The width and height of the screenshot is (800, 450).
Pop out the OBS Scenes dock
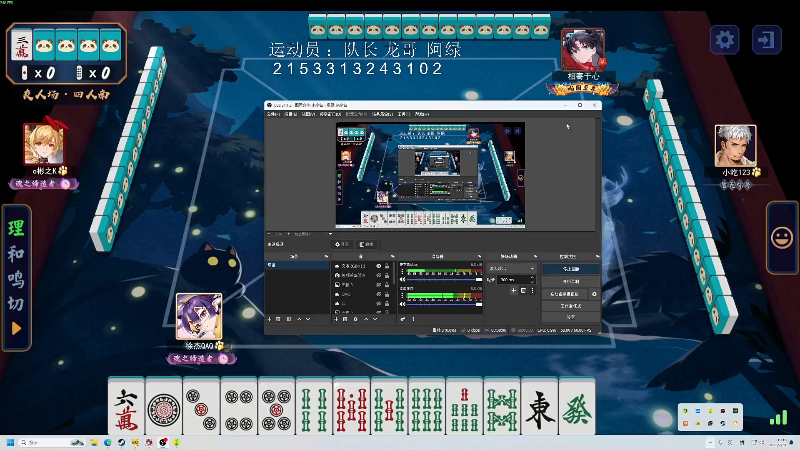[x=327, y=256]
